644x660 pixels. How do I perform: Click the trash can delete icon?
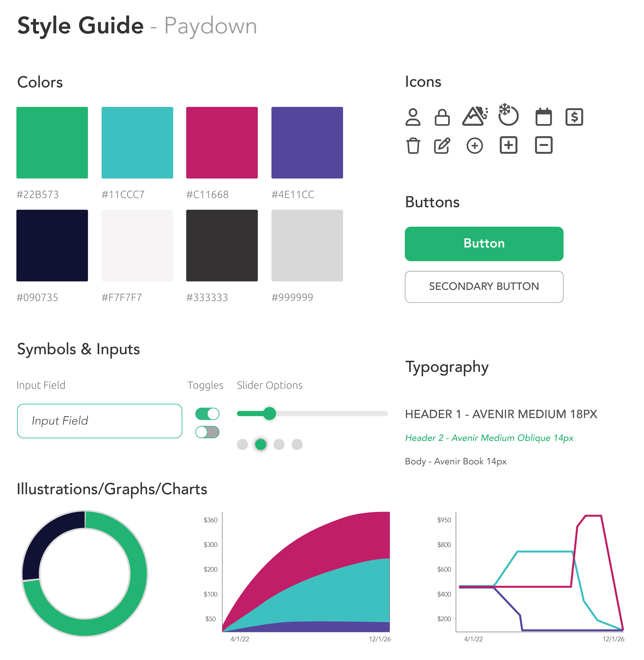413,146
